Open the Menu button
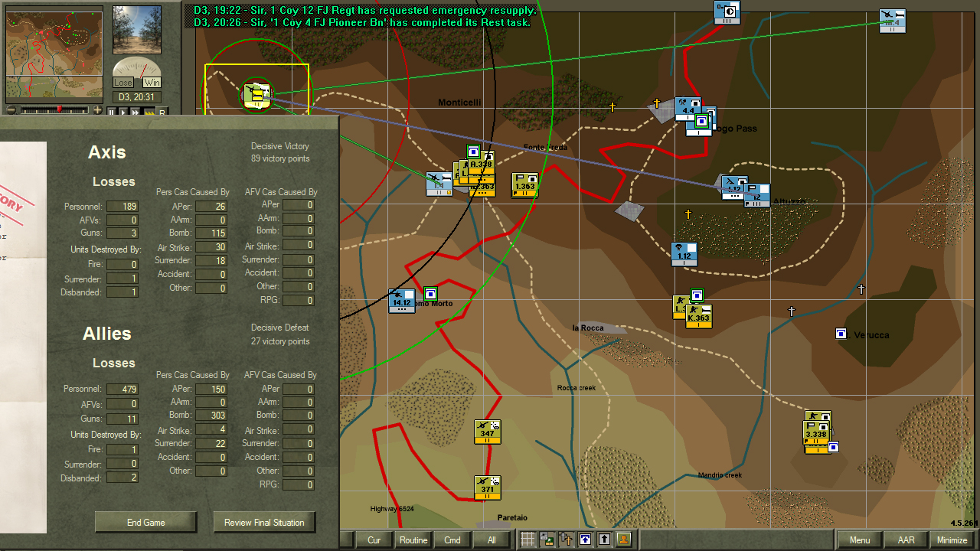This screenshot has height=551, width=980. [x=860, y=540]
